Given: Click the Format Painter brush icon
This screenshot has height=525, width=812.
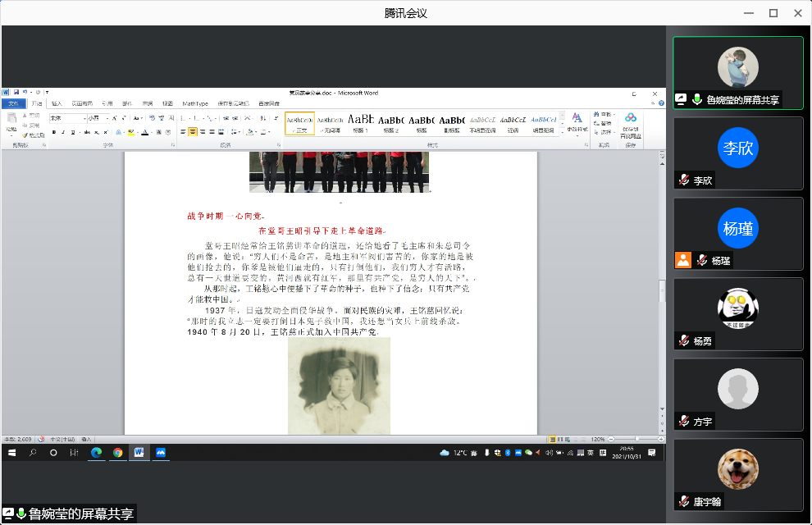Looking at the screenshot, I should pos(25,135).
